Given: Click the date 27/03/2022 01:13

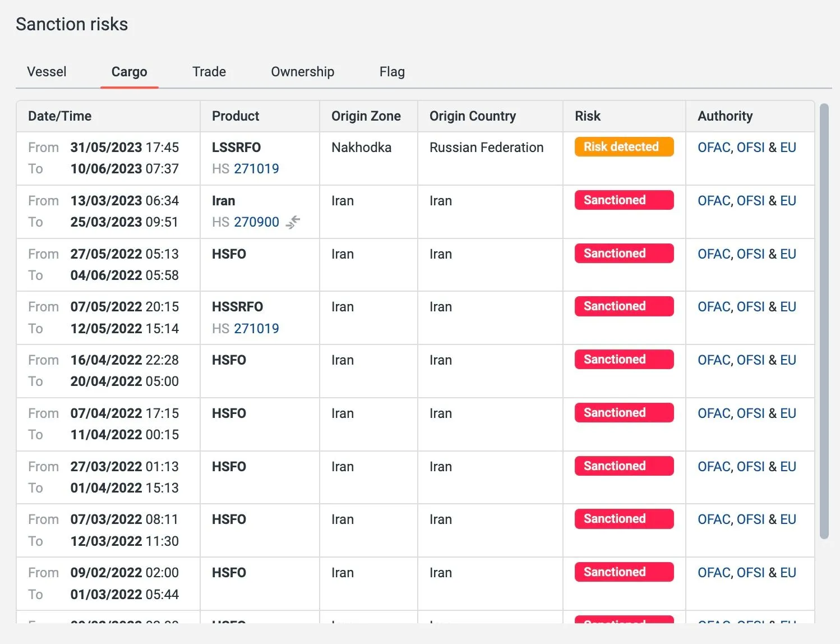Looking at the screenshot, I should (x=124, y=467).
